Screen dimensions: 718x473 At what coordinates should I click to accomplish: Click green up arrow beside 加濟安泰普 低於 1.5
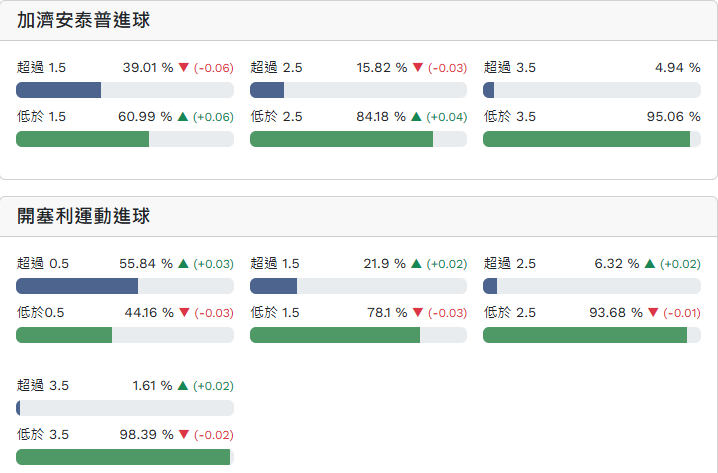[x=183, y=117]
